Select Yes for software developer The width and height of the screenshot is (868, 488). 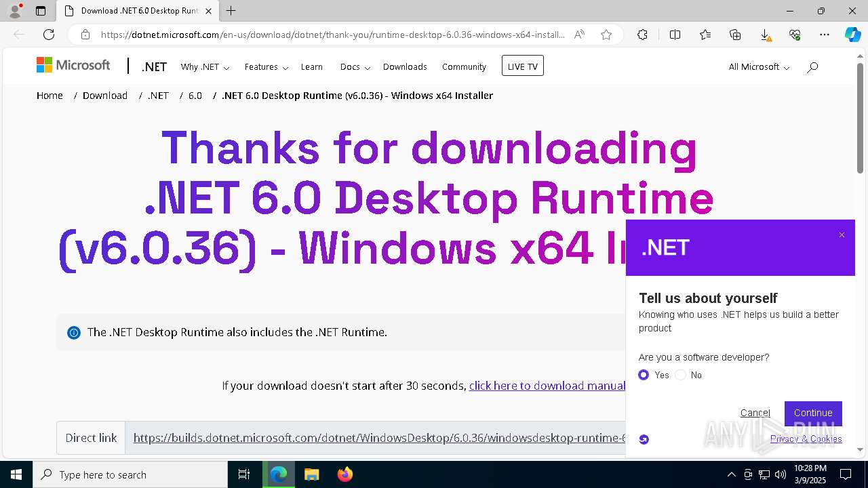coord(644,375)
